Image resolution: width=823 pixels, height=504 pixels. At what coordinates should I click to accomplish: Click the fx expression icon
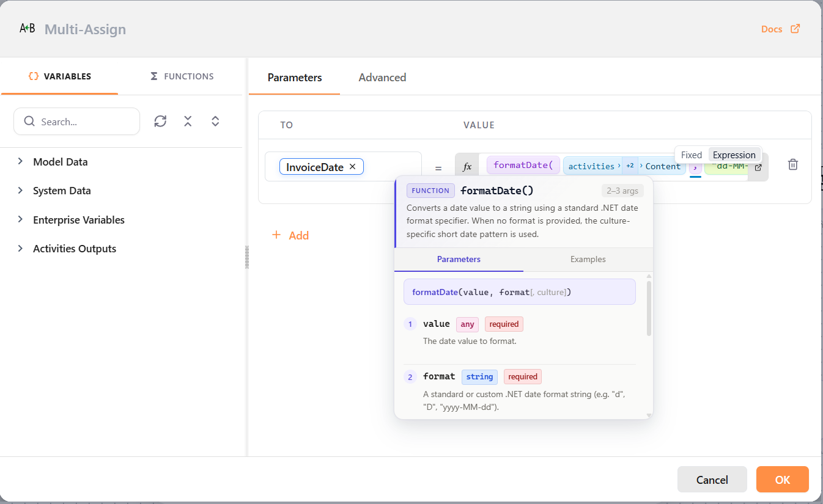(467, 167)
